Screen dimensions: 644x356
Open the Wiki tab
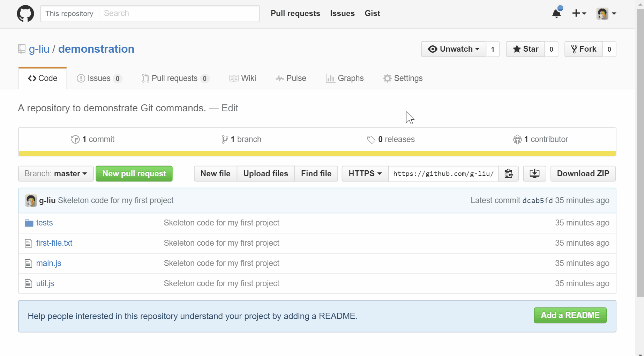[x=243, y=78]
